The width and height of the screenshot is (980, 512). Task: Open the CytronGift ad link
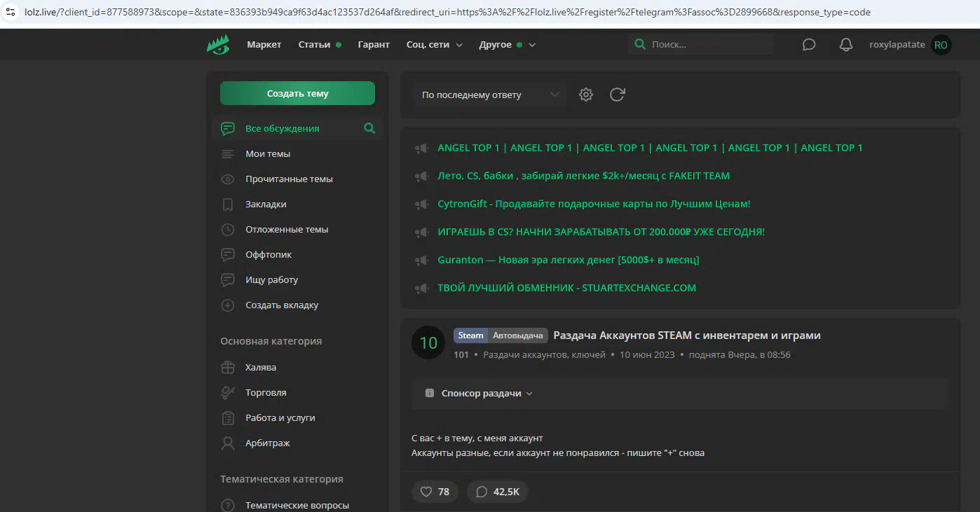pyautogui.click(x=594, y=204)
